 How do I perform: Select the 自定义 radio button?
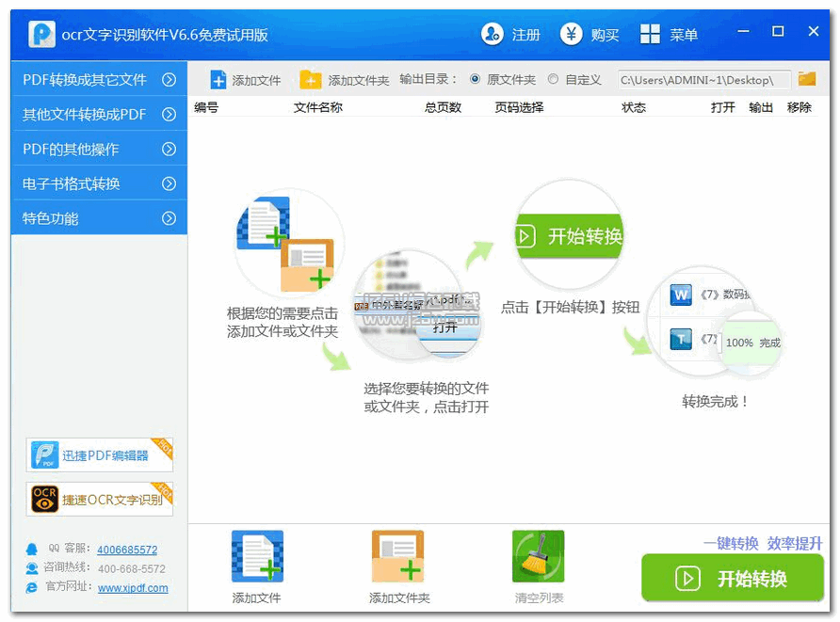(x=554, y=79)
